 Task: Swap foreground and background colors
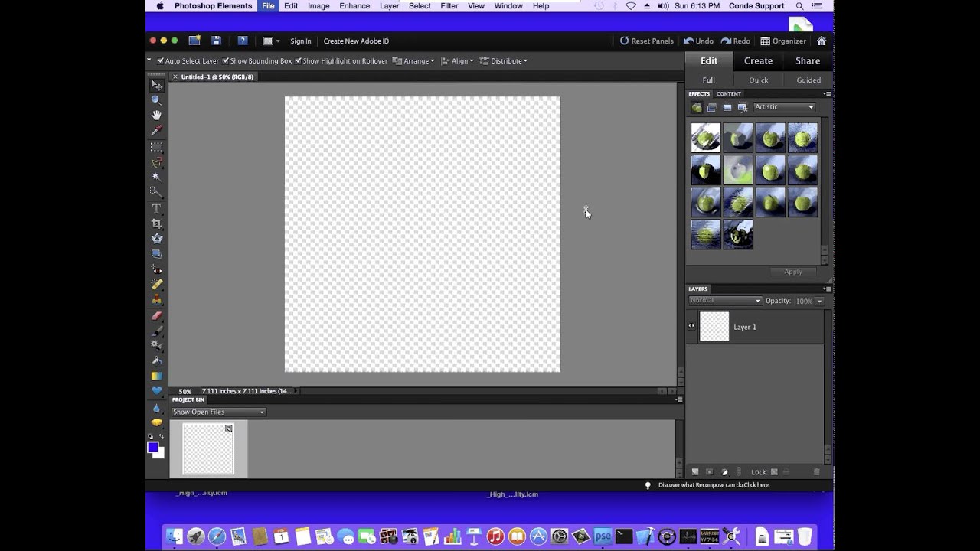(x=161, y=437)
